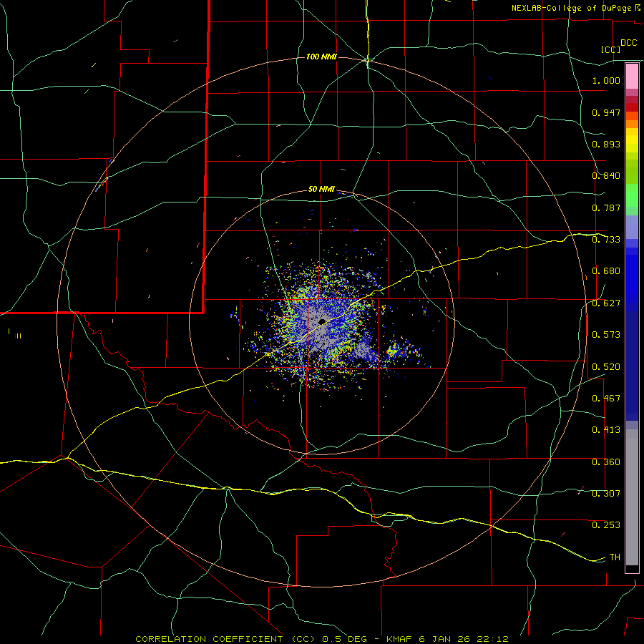
Task: Select the 0.307 legend value
Action: 606,494
